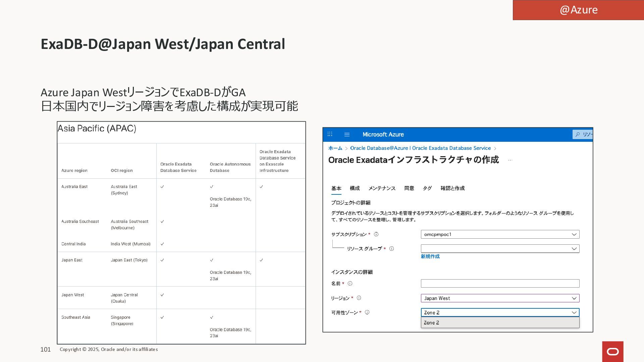Click the Exascale checkmark in the Japan East row
The height and width of the screenshot is (362, 644).
[x=261, y=260]
